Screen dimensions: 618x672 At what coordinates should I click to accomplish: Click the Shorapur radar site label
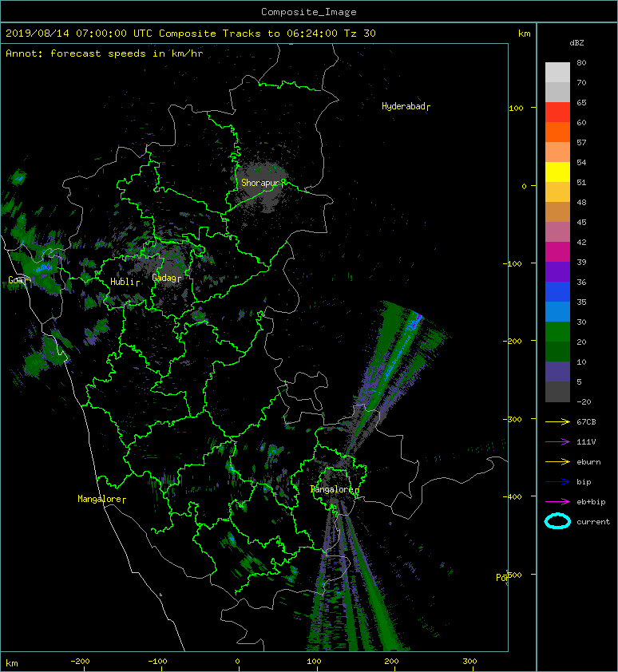(x=263, y=183)
